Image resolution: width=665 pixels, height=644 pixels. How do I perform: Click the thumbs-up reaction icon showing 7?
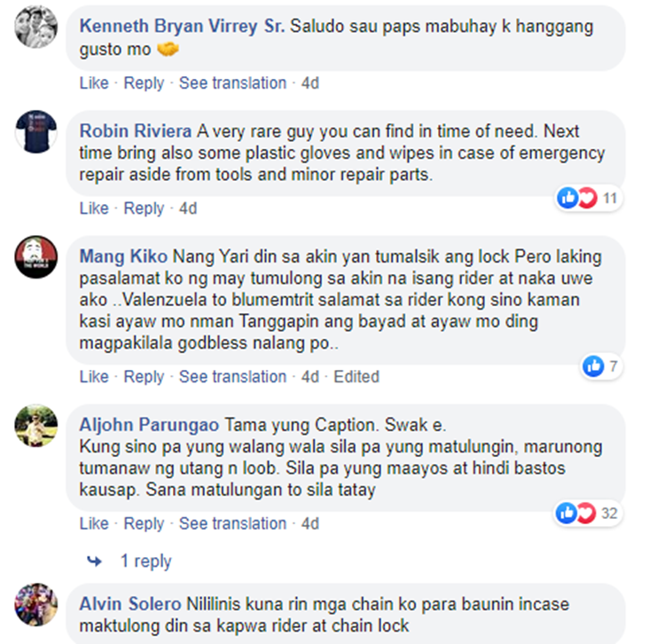point(593,366)
